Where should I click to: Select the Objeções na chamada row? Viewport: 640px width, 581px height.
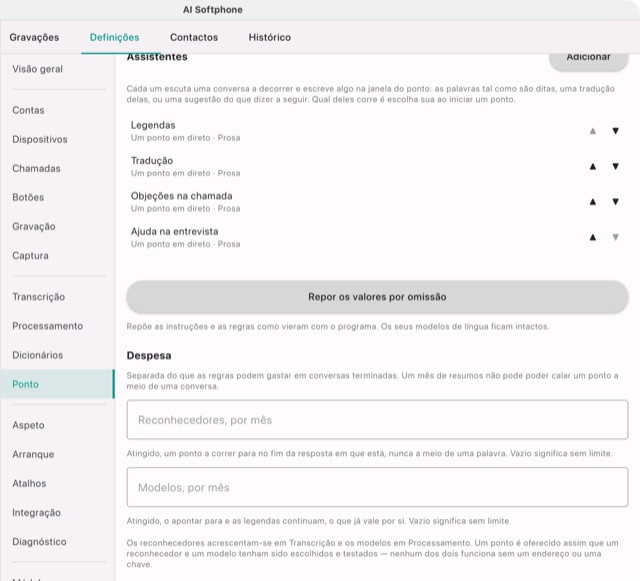(377, 202)
